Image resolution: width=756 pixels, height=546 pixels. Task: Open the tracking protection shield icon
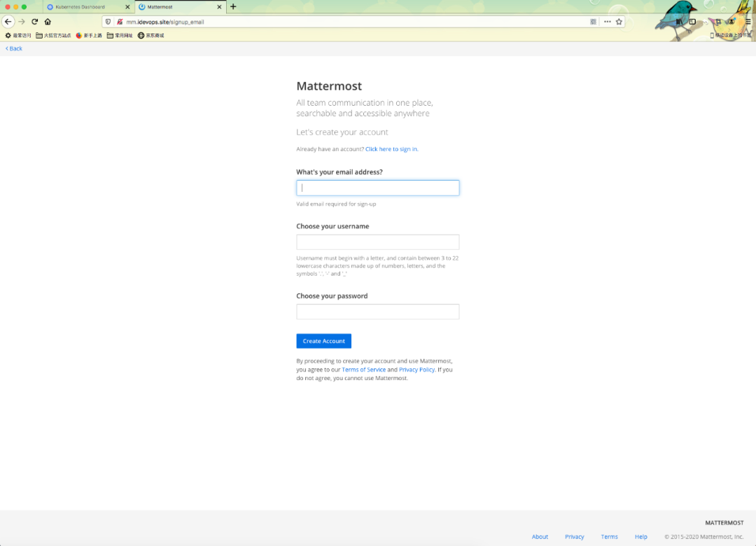click(108, 22)
